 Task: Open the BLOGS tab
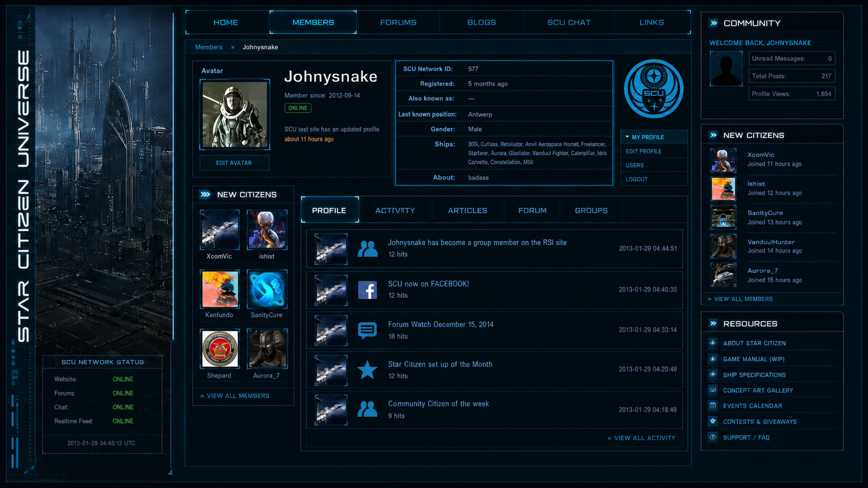pyautogui.click(x=482, y=22)
